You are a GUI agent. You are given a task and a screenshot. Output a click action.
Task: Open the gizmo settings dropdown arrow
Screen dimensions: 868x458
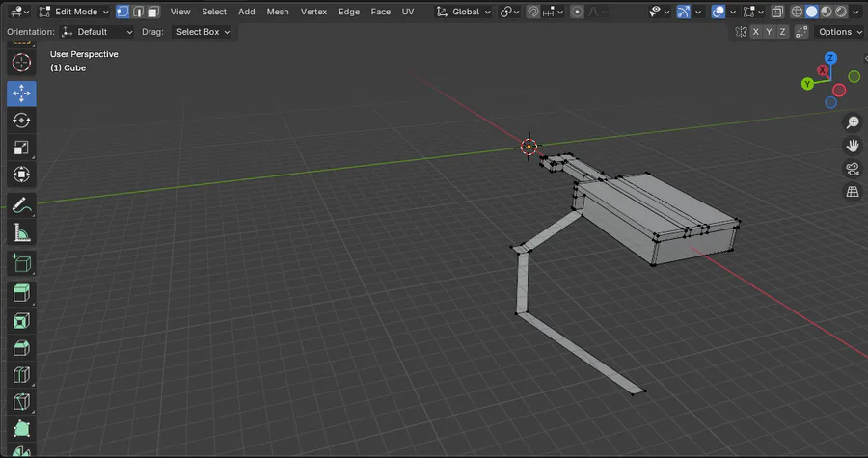pyautogui.click(x=698, y=12)
